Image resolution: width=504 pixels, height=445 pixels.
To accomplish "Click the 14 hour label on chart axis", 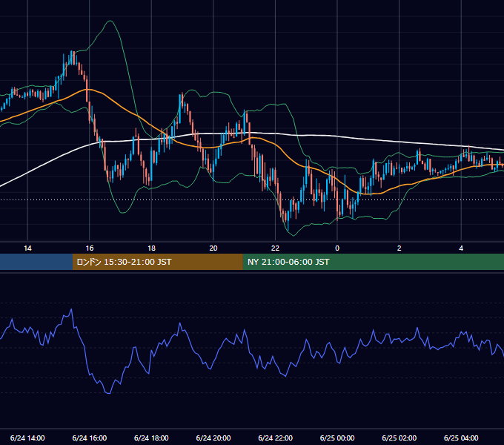I will click(27, 248).
